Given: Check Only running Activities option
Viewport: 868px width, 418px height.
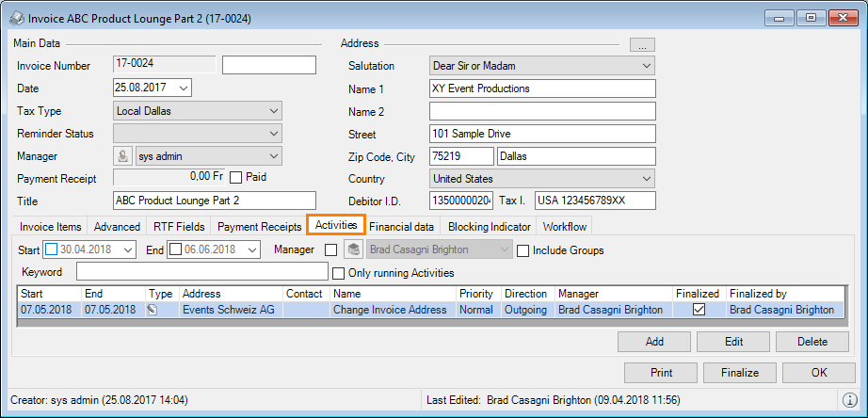Looking at the screenshot, I should (x=340, y=273).
